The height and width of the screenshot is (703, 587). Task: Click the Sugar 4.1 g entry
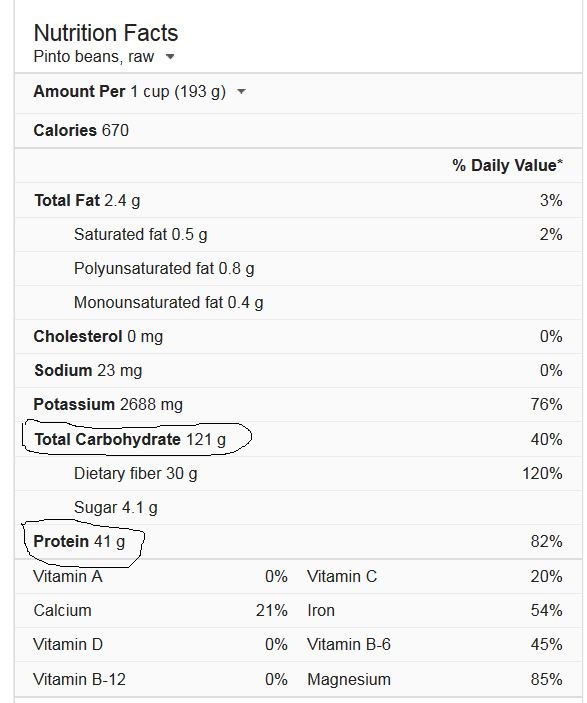[x=116, y=508]
